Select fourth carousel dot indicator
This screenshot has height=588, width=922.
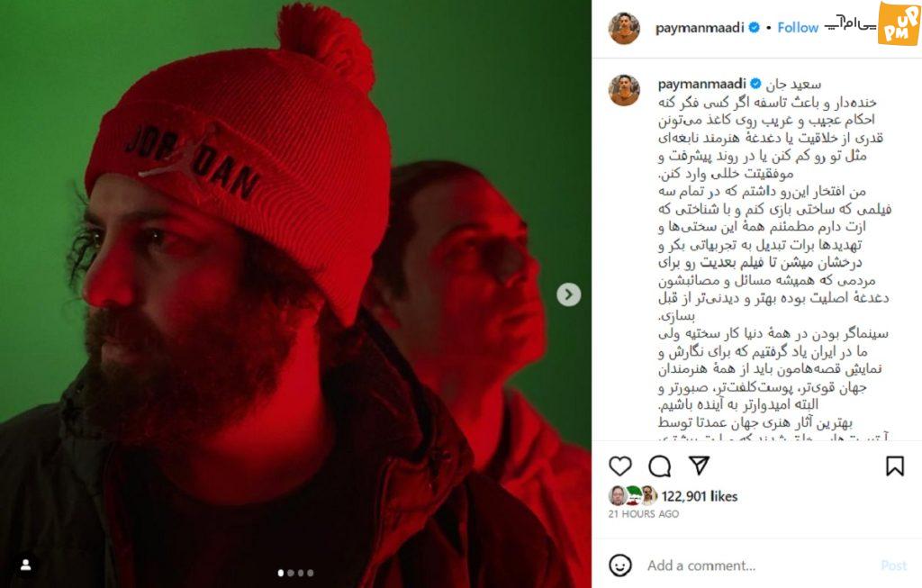(311, 573)
